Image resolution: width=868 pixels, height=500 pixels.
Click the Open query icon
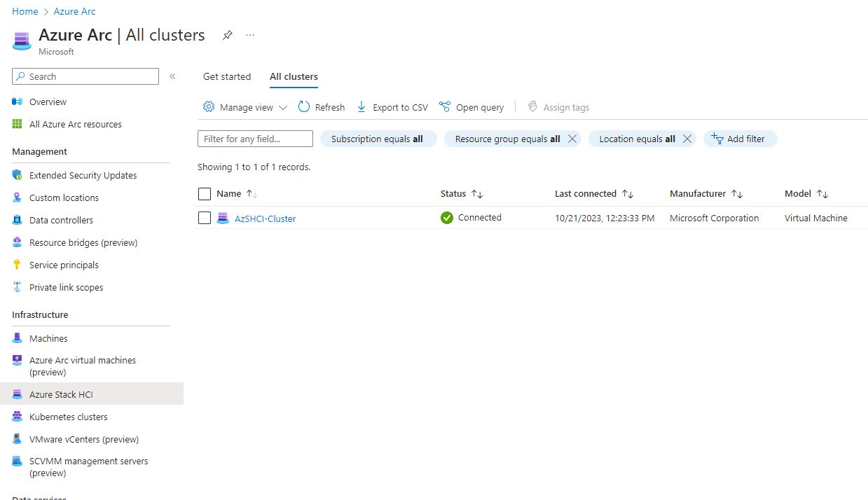coord(445,107)
